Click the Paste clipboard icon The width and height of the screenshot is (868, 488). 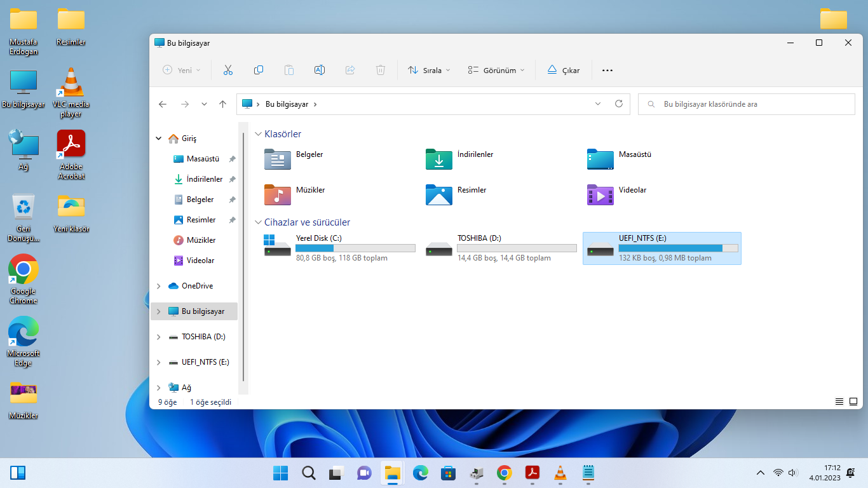click(x=289, y=70)
